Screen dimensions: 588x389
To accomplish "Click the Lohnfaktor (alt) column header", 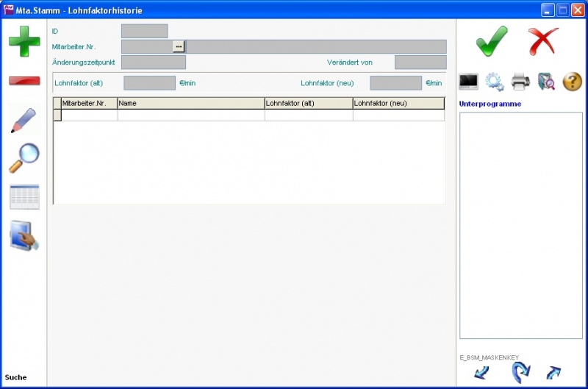I will 309,104.
